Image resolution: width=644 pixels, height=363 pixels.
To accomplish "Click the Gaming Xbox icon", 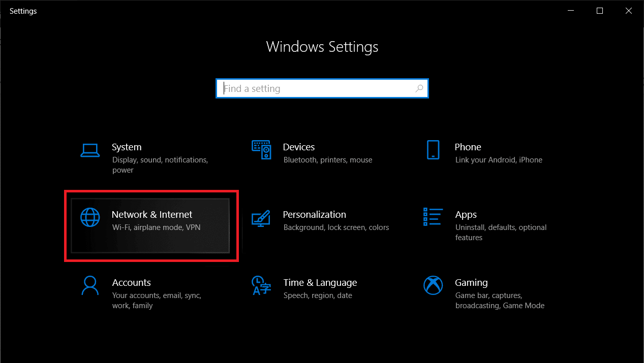I will click(x=433, y=286).
